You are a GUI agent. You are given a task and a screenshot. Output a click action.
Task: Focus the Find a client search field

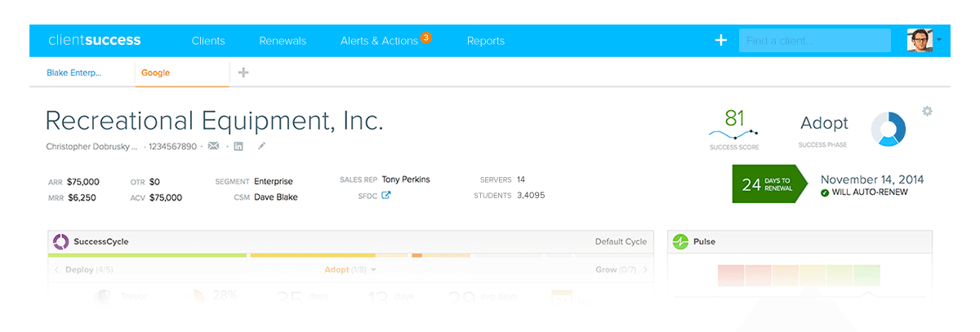click(815, 41)
